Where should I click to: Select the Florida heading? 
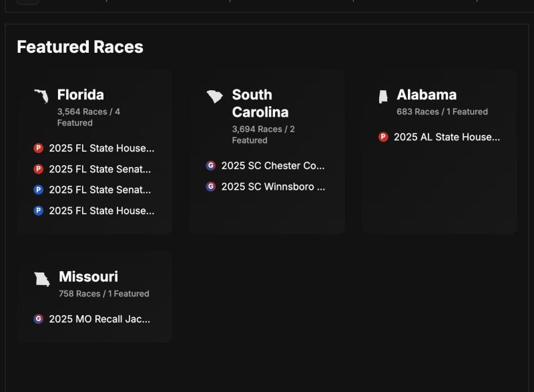pos(80,95)
